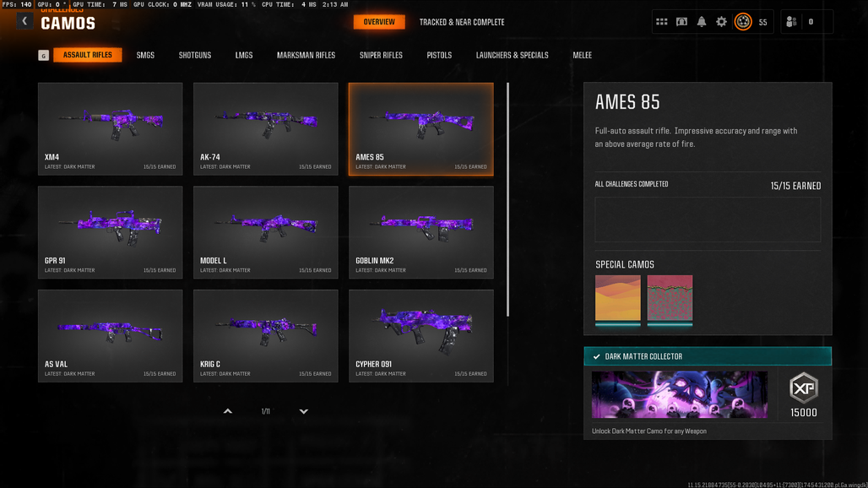Image resolution: width=868 pixels, height=488 pixels.
Task: Open the settings gear icon
Action: click(721, 22)
